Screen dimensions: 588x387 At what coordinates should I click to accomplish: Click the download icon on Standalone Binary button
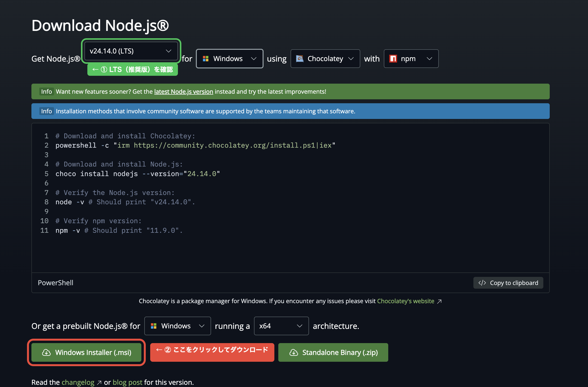294,352
